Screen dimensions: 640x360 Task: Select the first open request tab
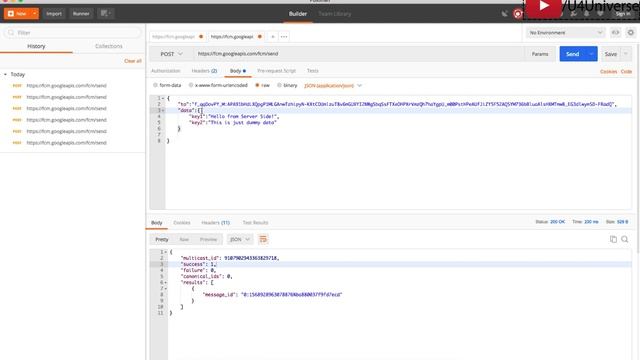pyautogui.click(x=177, y=37)
